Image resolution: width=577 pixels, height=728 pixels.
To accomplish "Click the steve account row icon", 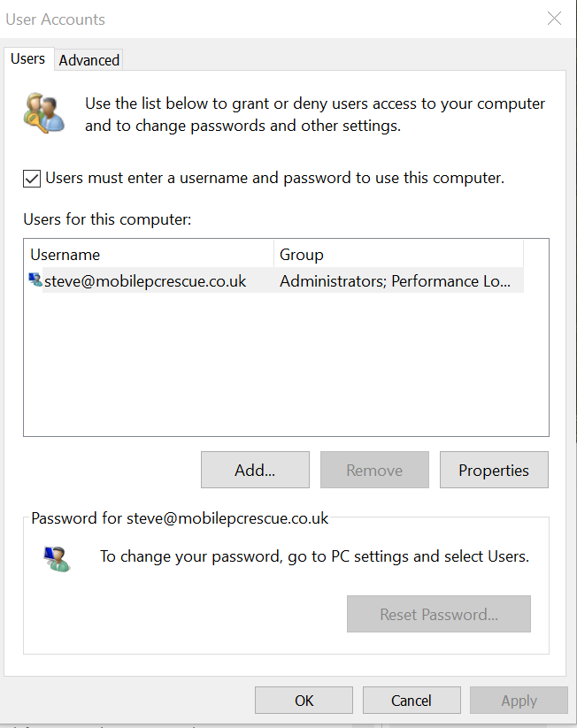I will pos(35,280).
